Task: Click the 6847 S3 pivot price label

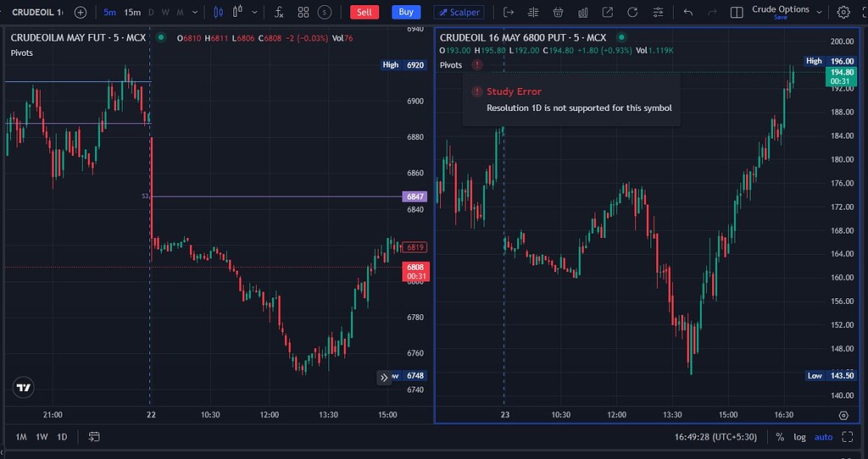Action: point(415,196)
